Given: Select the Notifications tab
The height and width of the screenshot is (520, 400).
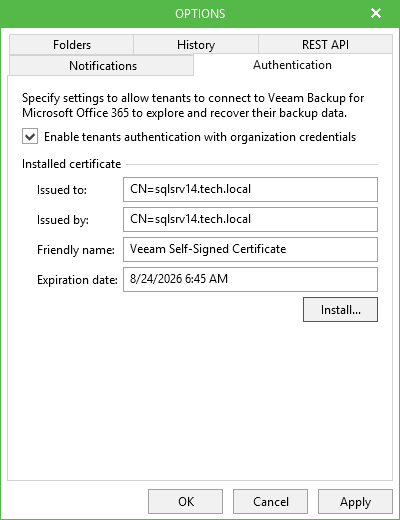Looking at the screenshot, I should pos(102,66).
